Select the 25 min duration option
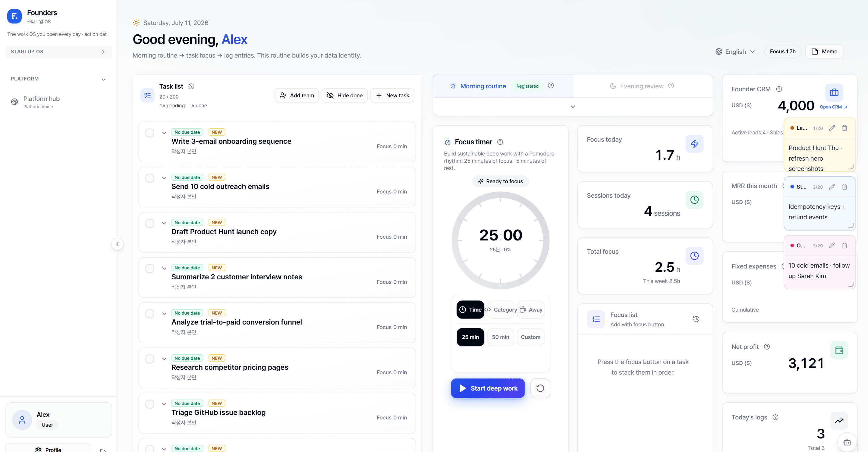868x452 pixels. (x=470, y=337)
